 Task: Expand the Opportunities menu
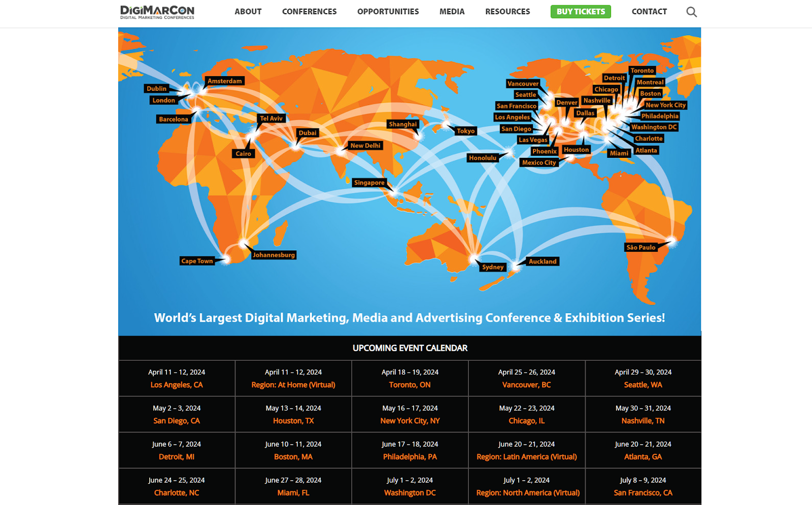388,12
